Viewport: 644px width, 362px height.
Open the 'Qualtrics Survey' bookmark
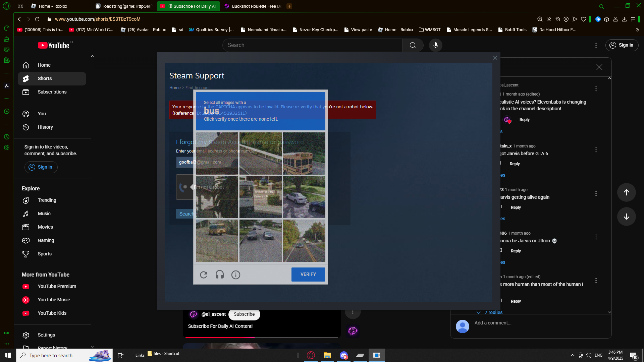211,30
